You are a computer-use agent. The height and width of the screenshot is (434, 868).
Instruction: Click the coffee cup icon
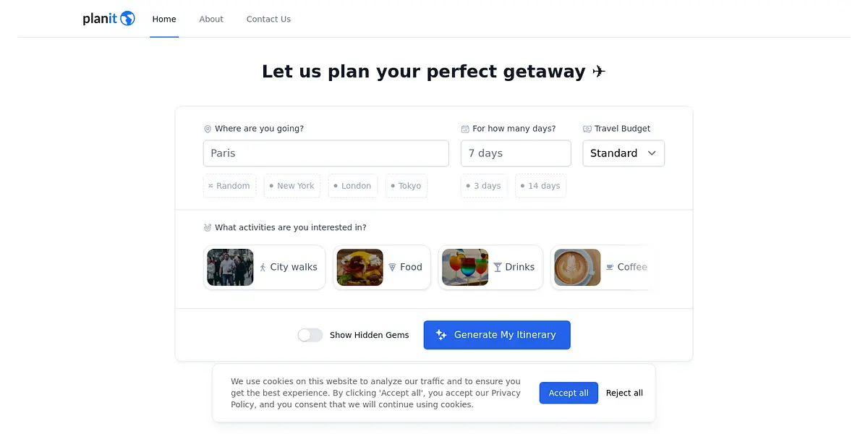(610, 268)
